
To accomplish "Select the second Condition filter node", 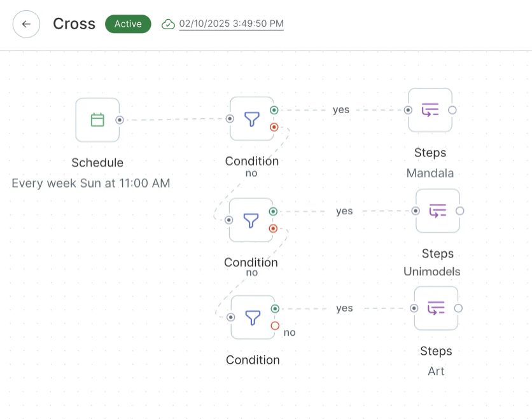I will (251, 220).
